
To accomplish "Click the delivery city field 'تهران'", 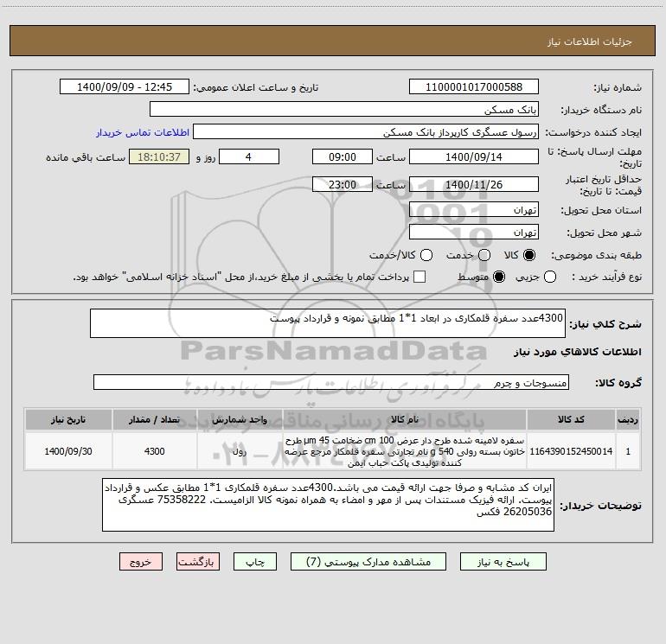I will coord(474,233).
